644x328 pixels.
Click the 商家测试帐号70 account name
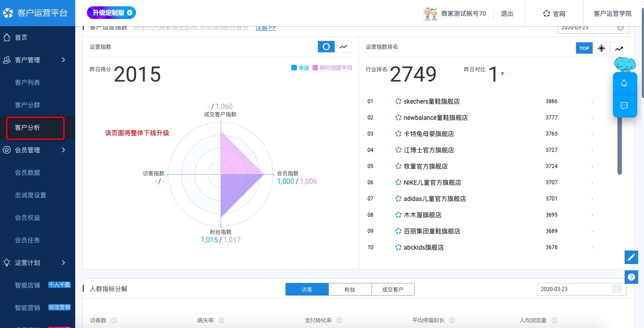(463, 14)
